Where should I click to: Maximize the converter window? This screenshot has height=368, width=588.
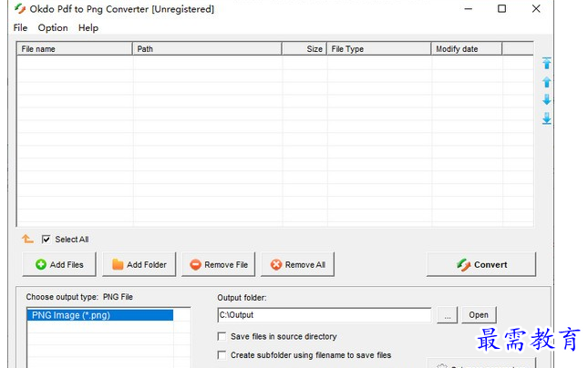pos(501,8)
